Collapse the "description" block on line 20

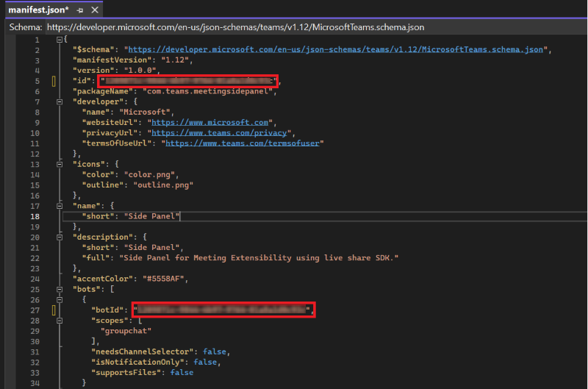tap(60, 237)
